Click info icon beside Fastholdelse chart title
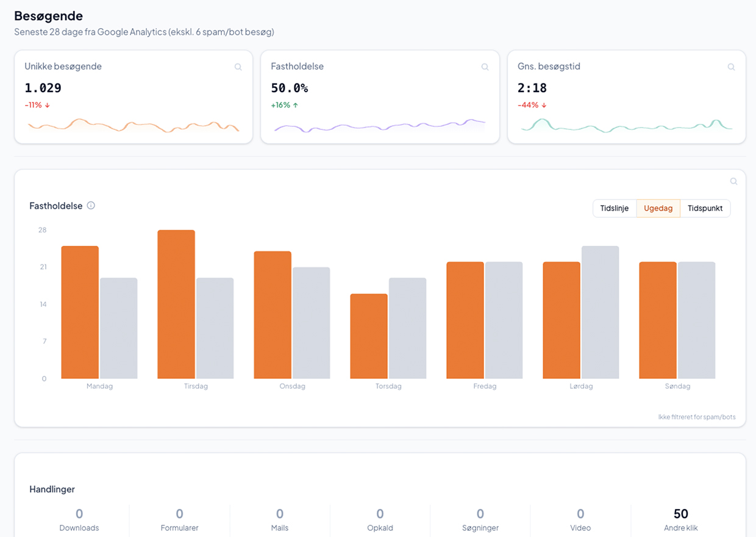This screenshot has width=756, height=537. pyautogui.click(x=91, y=206)
